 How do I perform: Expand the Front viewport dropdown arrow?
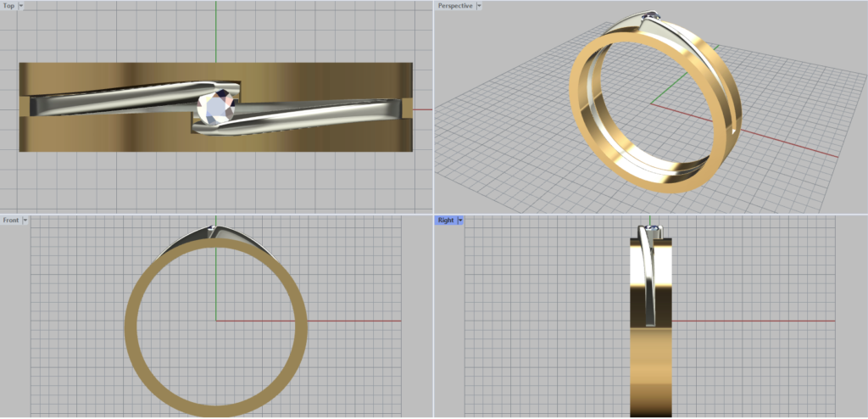tap(25, 221)
